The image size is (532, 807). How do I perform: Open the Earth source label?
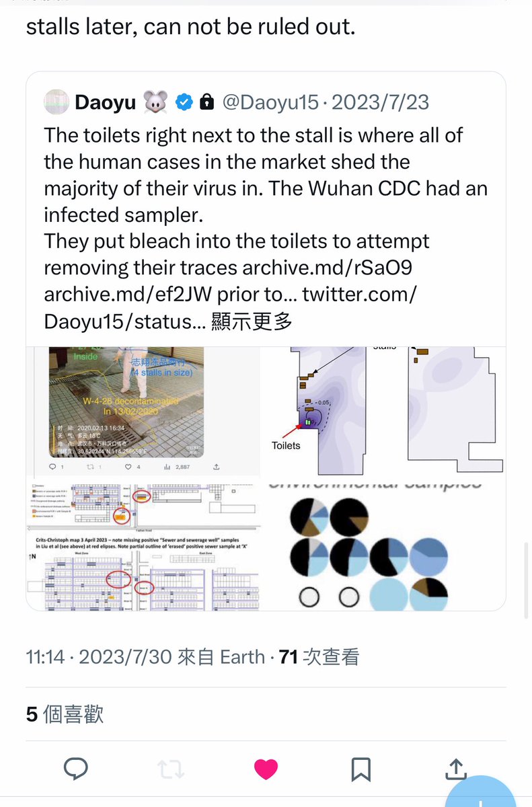(x=242, y=656)
